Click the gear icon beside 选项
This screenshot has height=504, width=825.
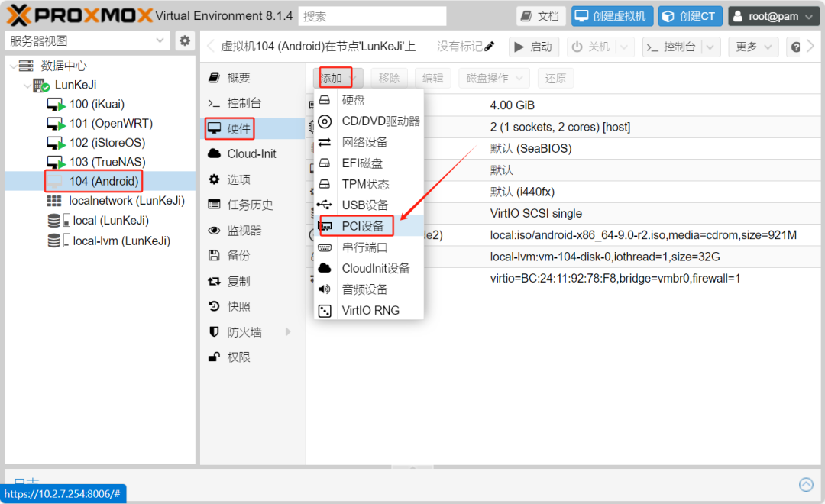(x=214, y=179)
